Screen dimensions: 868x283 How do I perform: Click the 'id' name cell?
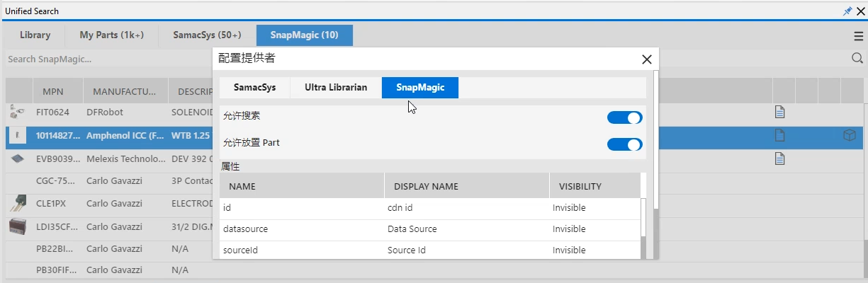(302, 208)
